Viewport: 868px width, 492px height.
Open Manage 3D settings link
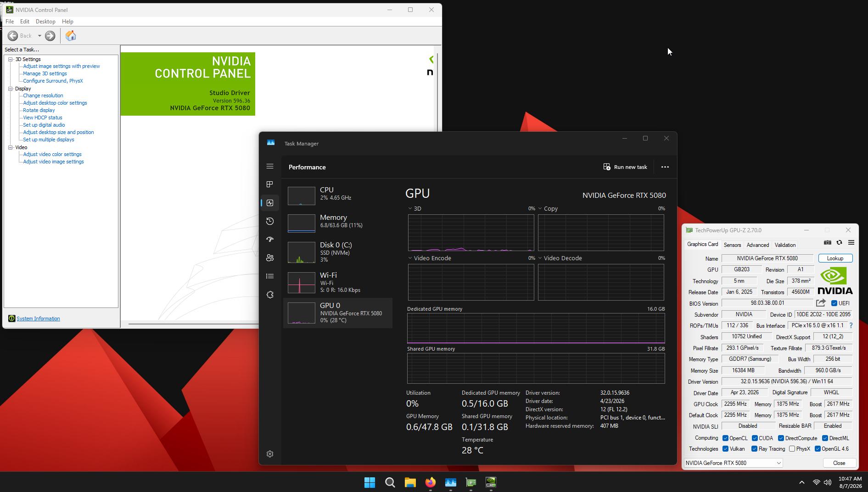pos(45,73)
